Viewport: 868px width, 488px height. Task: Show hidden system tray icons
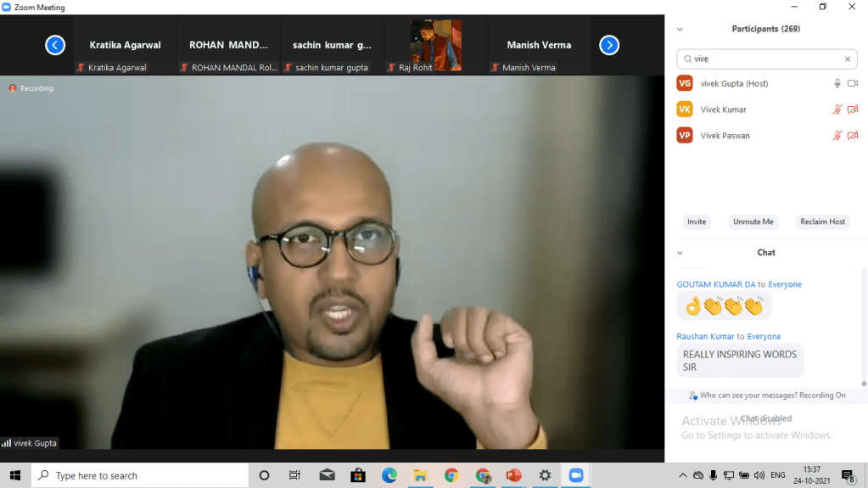(x=683, y=475)
